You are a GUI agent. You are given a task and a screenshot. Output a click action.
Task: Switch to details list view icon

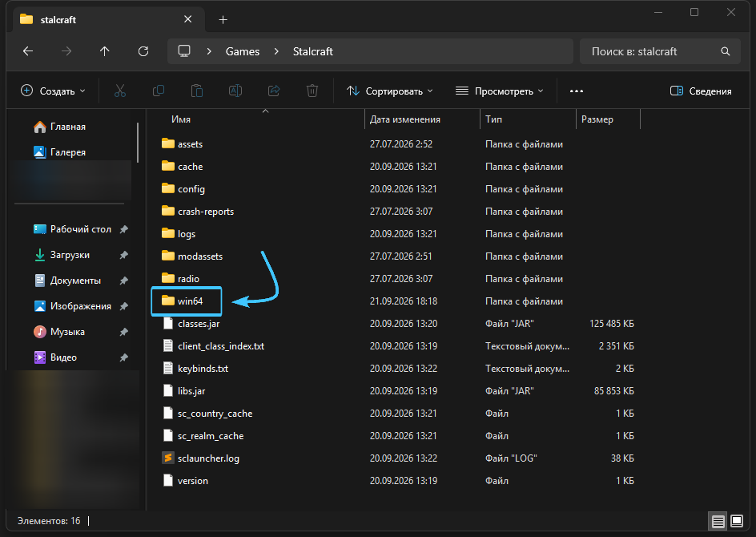(718, 521)
